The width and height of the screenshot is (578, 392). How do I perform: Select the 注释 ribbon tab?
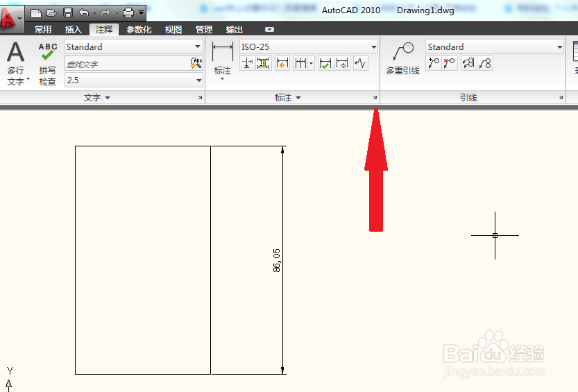point(104,29)
